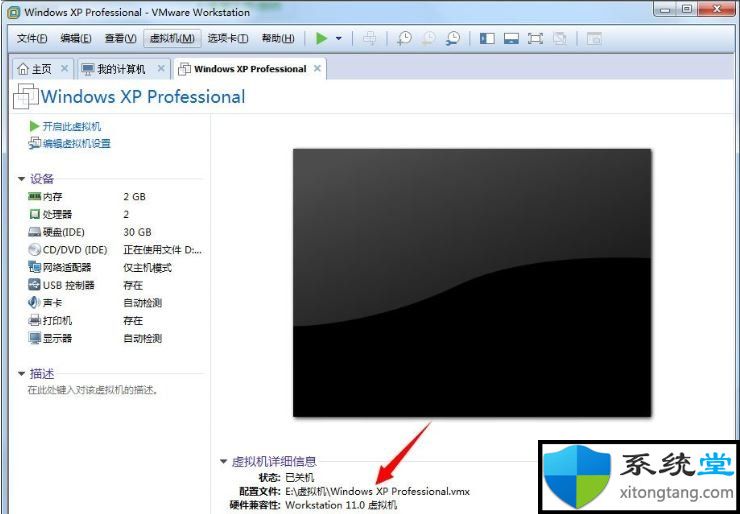Click the config file path E:\虚拟机
Viewport: 740px width, 514px height.
[x=378, y=491]
